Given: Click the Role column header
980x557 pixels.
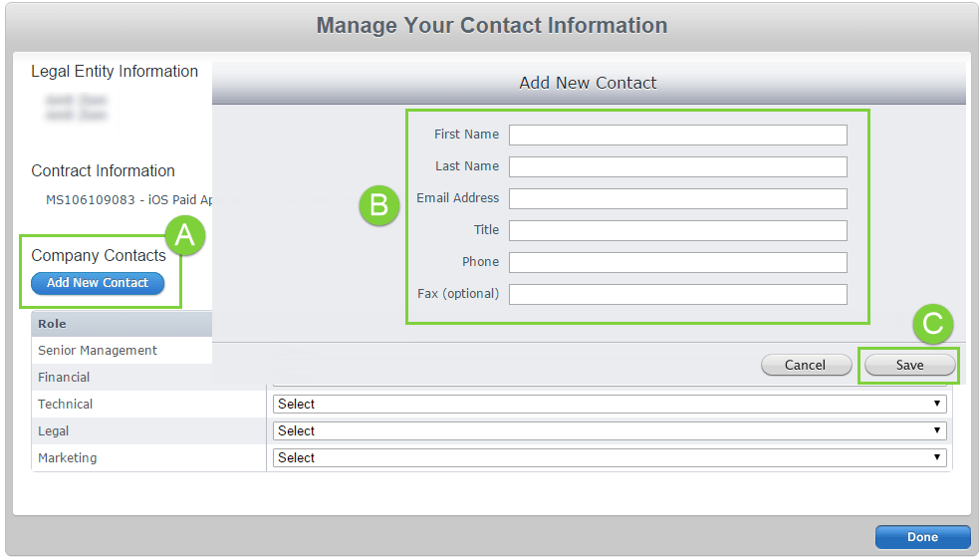Looking at the screenshot, I should point(52,324).
